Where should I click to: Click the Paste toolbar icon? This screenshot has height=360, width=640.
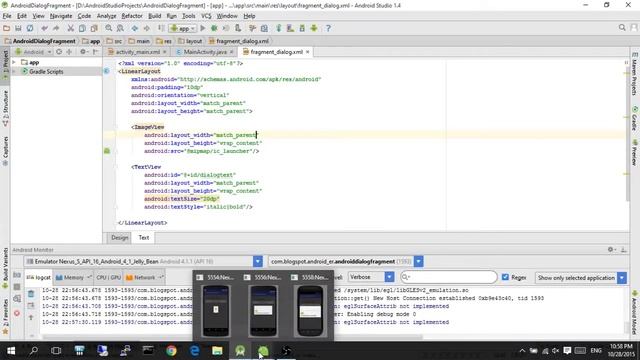click(94, 28)
